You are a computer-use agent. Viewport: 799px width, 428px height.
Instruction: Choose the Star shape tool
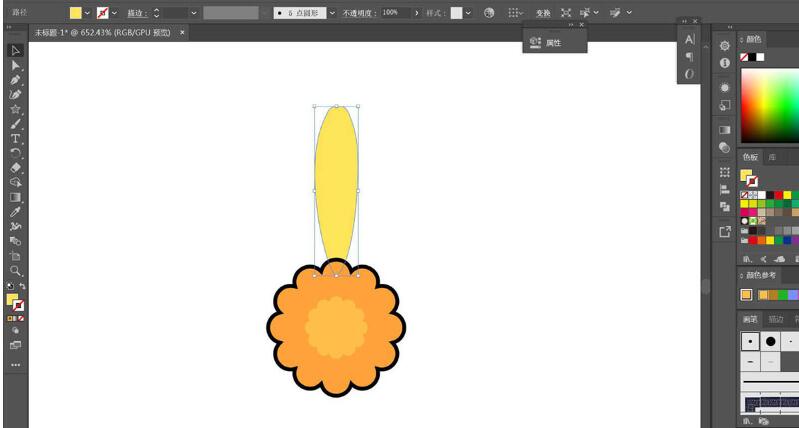tap(16, 109)
